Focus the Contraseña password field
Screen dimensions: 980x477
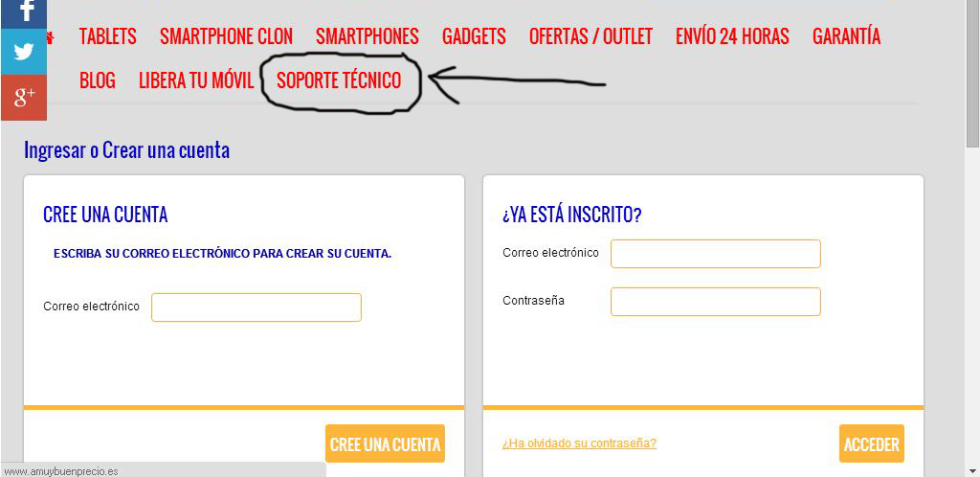pos(716,302)
